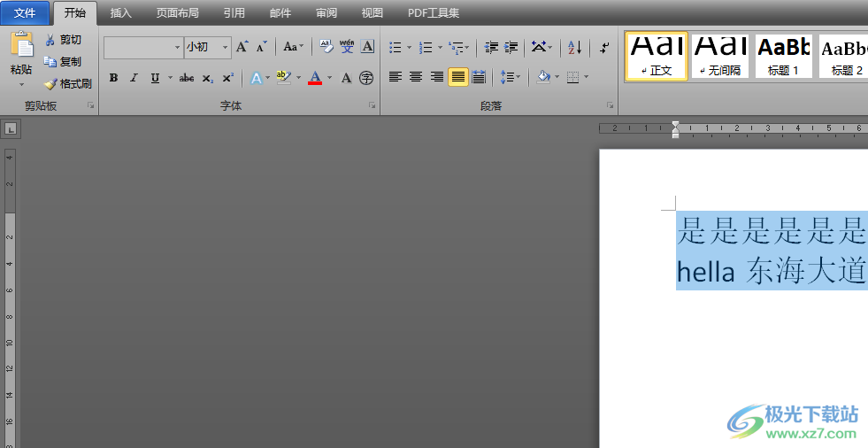
Task: Toggle Underline formatting
Action: point(155,78)
